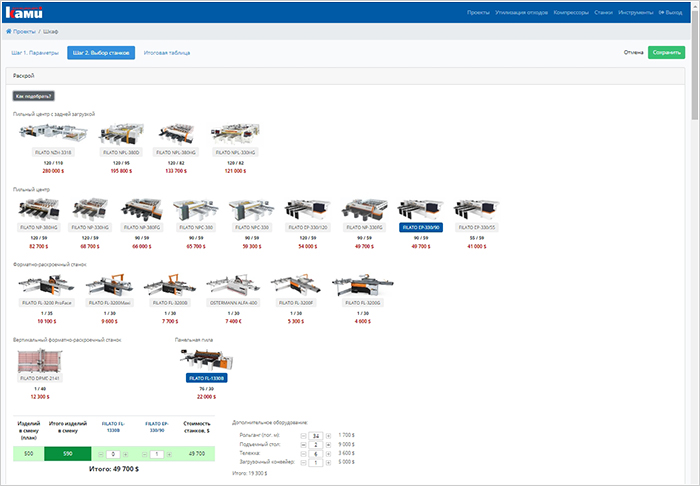Decrease Тележка quantity with minus
This screenshot has width=700, height=486.
click(x=304, y=454)
